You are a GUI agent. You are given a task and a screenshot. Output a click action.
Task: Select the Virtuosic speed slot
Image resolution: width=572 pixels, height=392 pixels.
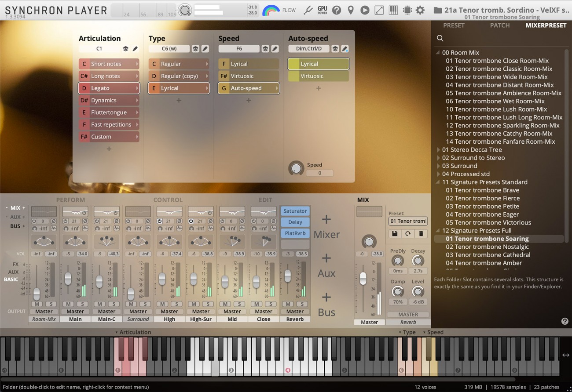point(249,76)
